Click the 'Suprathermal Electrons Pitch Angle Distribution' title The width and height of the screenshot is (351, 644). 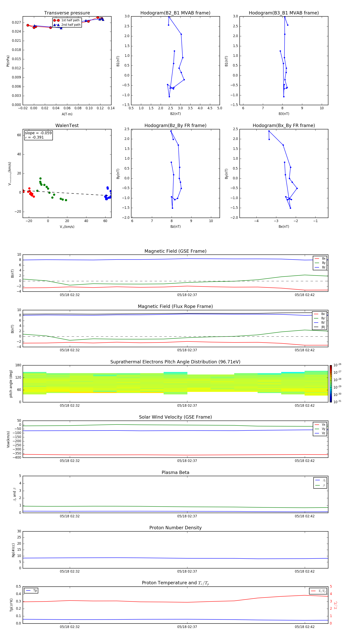[175, 362]
